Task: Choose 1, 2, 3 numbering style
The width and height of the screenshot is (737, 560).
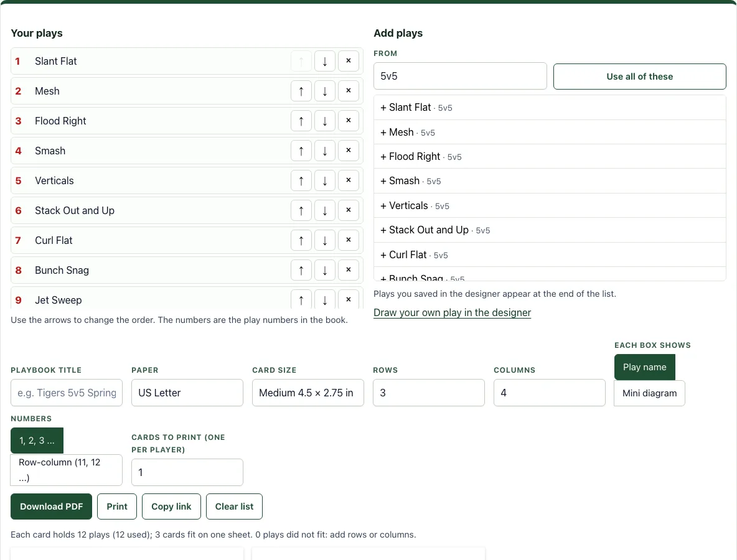Action: coord(37,441)
